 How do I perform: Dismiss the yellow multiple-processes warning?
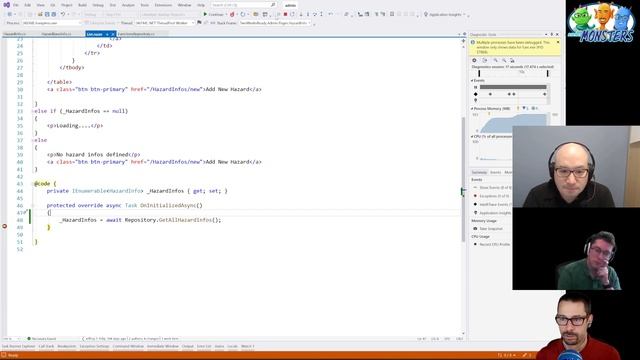click(558, 42)
